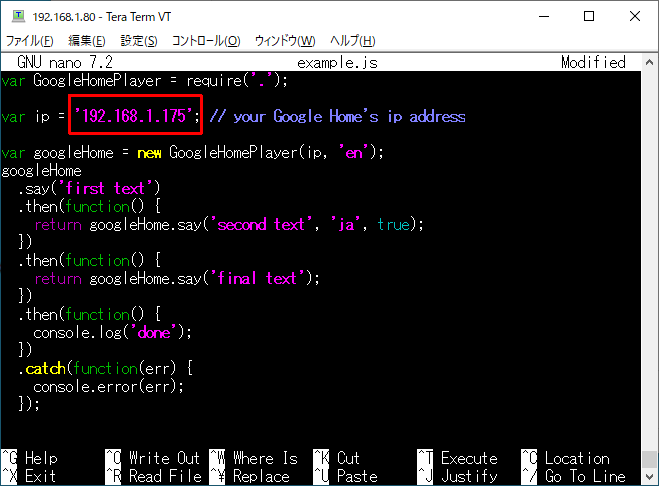
Task: Click the 'done' string in console.log
Action: click(x=154, y=333)
